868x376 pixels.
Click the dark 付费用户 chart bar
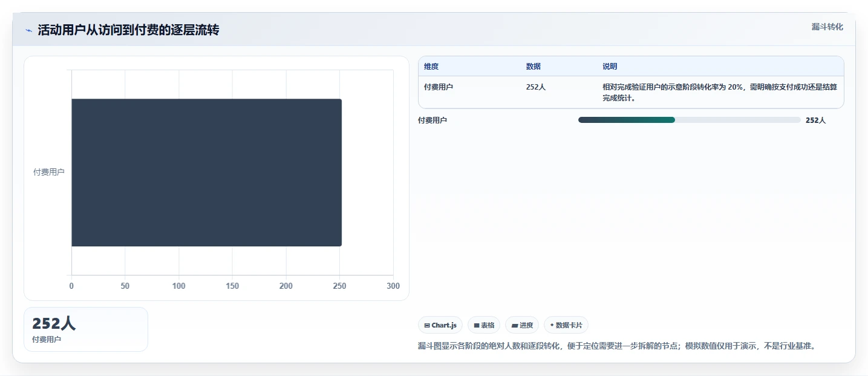(206, 173)
